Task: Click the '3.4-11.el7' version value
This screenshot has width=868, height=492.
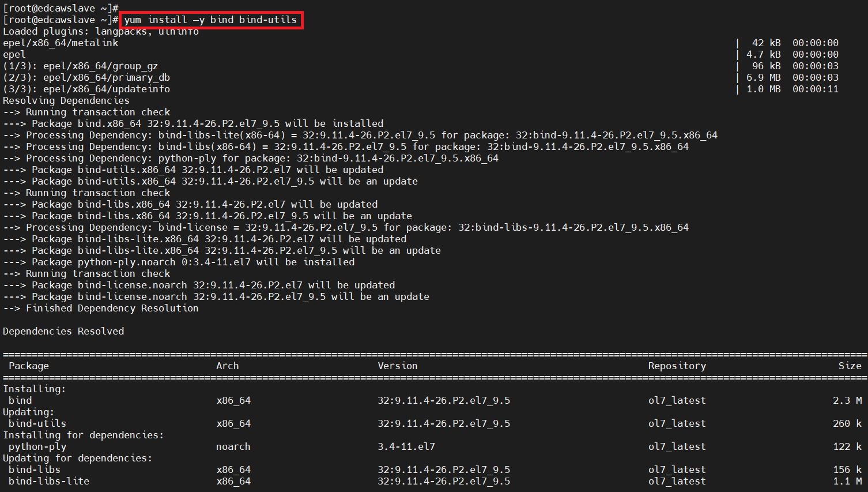Action: pyautogui.click(x=406, y=446)
